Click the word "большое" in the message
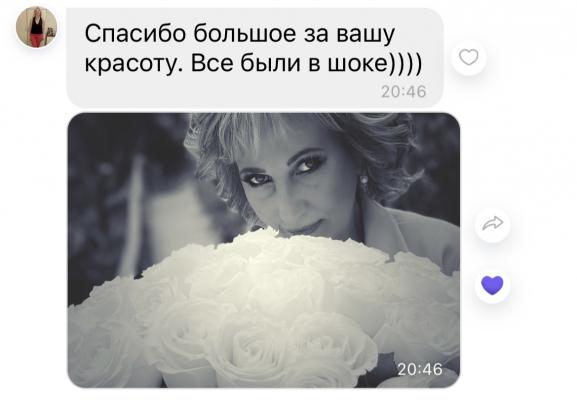 point(245,34)
